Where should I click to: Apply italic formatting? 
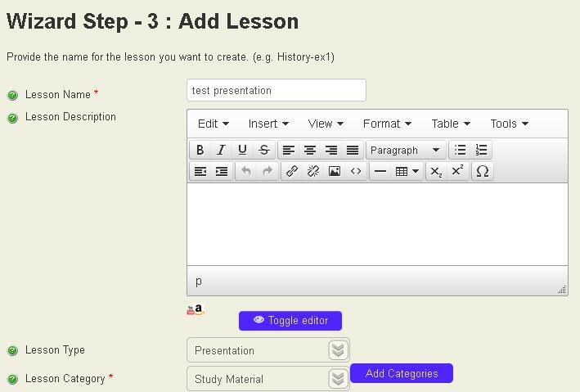tap(221, 150)
